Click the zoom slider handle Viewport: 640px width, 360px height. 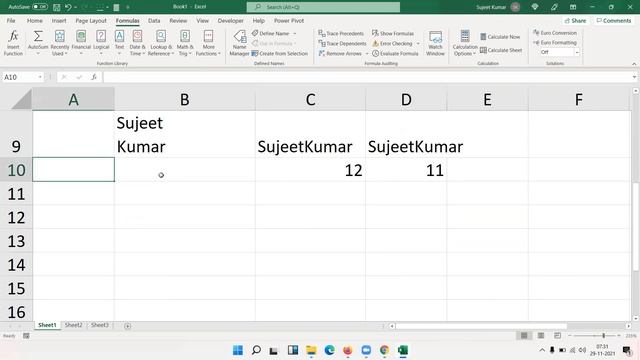pos(603,336)
